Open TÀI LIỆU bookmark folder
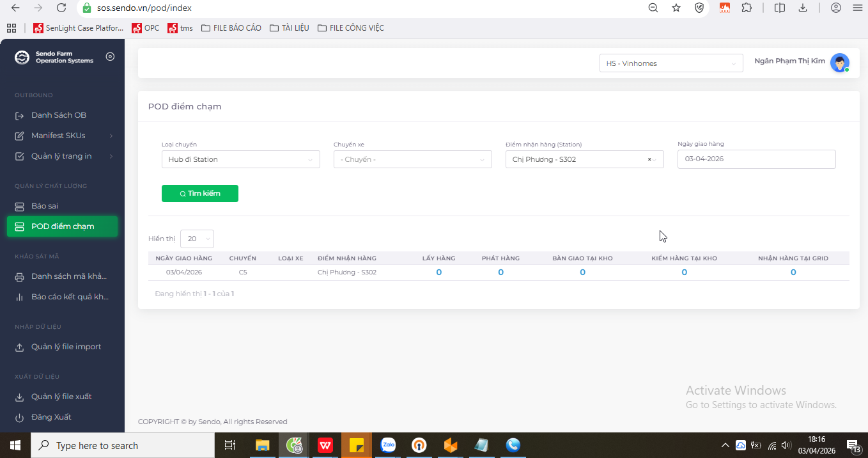Screen dimensions: 868x458 290,28
